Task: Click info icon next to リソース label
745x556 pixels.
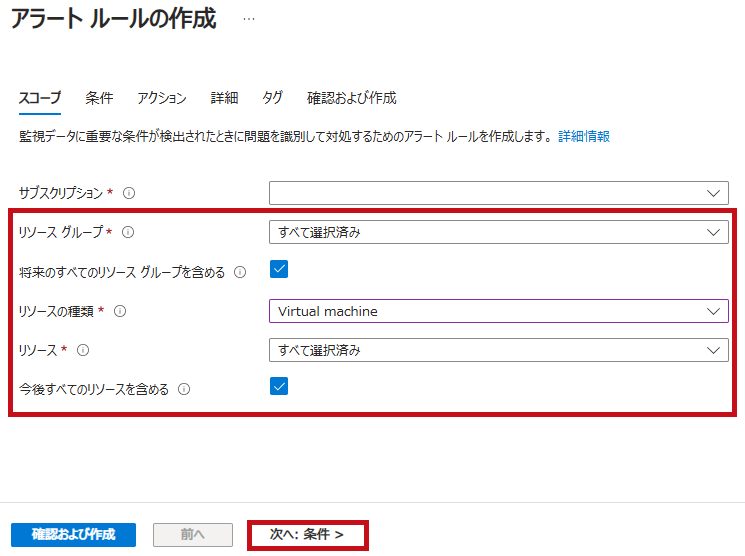Action: pyautogui.click(x=83, y=350)
